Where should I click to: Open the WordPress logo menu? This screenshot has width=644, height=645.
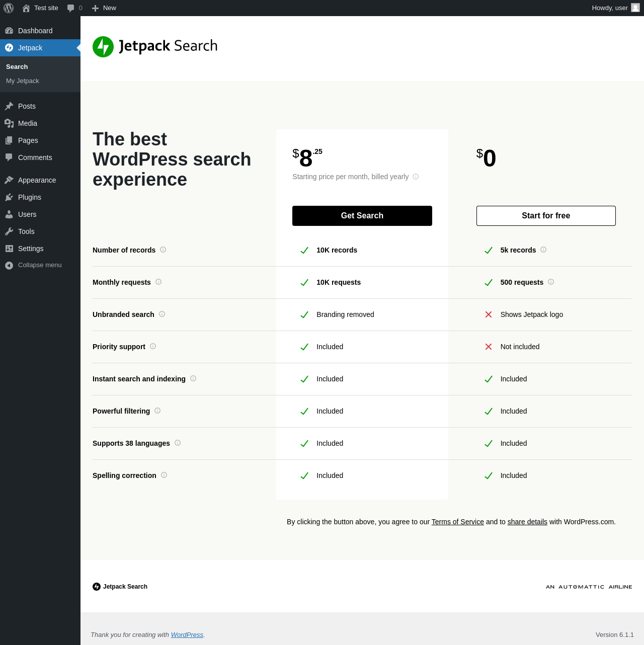tap(9, 8)
